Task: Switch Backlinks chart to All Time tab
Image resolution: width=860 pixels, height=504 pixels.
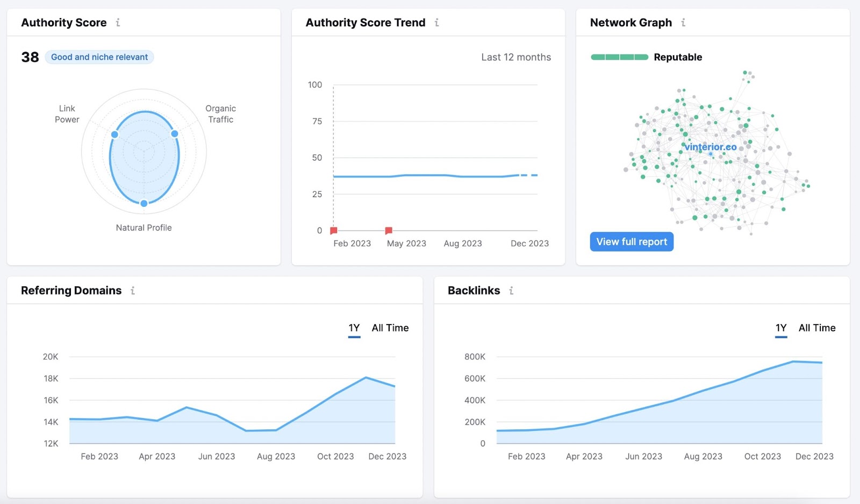Action: click(x=817, y=328)
